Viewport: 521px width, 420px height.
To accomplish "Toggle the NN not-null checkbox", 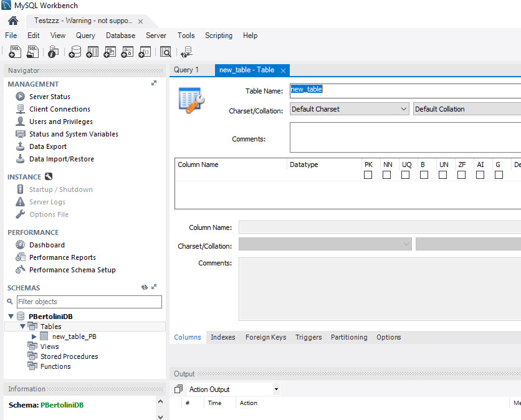I will pos(386,174).
